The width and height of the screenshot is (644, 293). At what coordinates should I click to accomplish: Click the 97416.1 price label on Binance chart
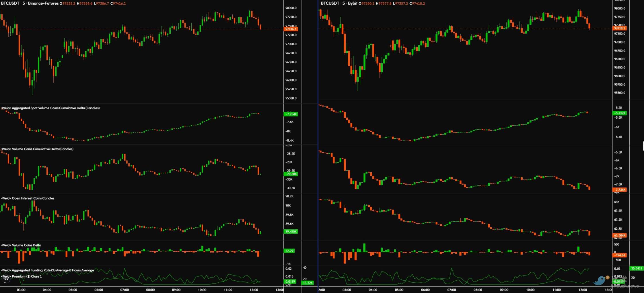tap(291, 29)
